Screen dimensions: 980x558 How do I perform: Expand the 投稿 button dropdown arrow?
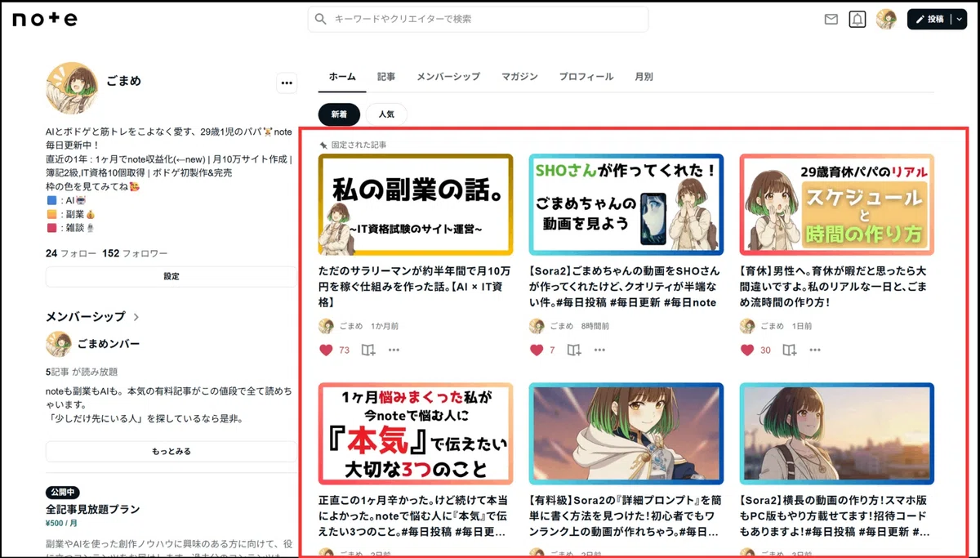[959, 20]
